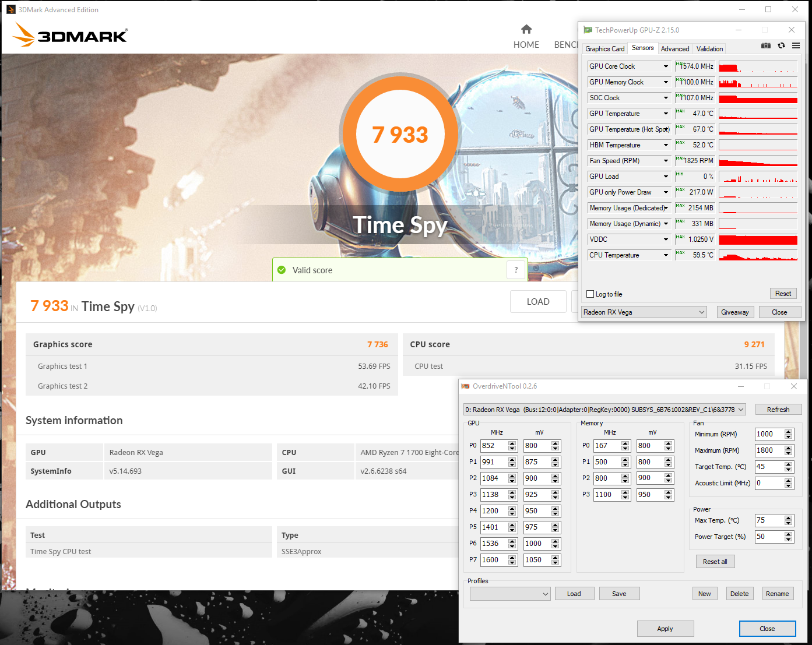Screen dimensions: 812x645
Task: Click the Reset button in GPU-Z
Action: (x=783, y=294)
